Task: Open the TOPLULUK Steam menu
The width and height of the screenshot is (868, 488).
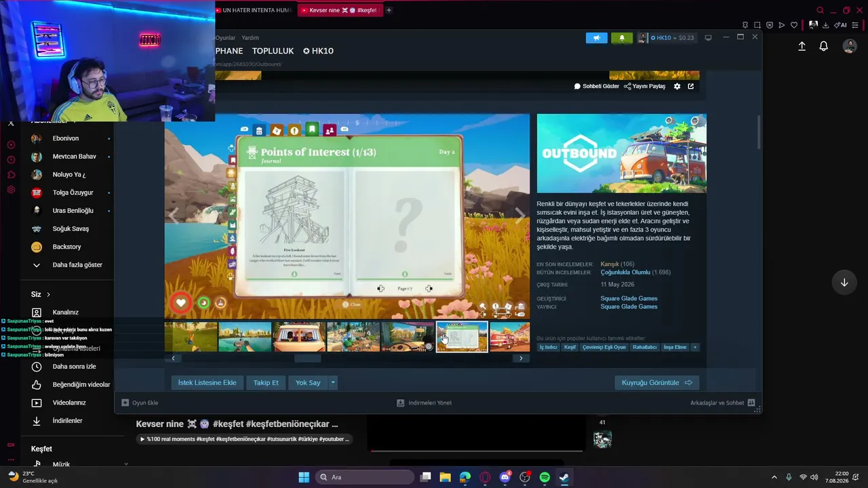Action: click(x=273, y=51)
